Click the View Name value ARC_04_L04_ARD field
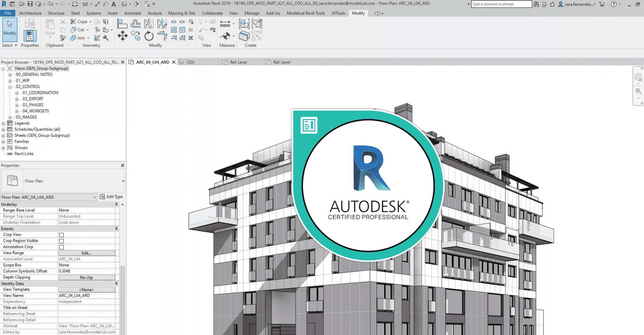The width and height of the screenshot is (644, 335). pos(87,295)
